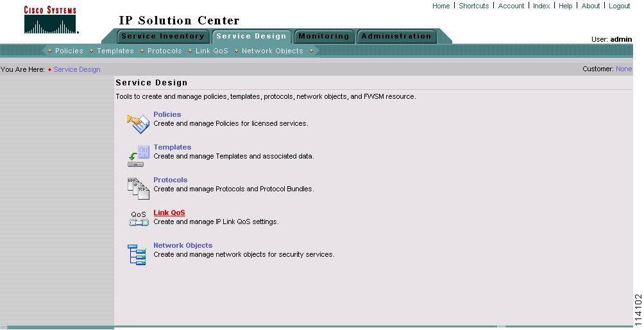Open the Policies heading link
This screenshot has width=644, height=330.
167,114
